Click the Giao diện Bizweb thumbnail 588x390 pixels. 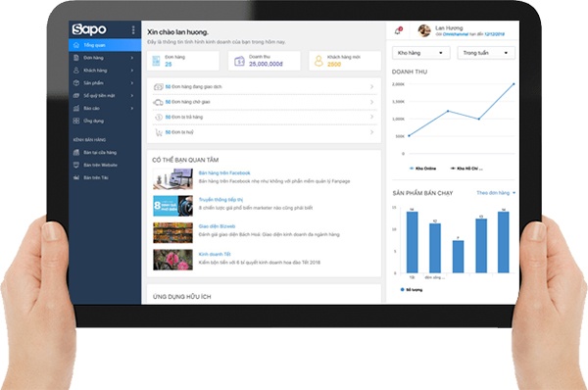click(x=172, y=233)
